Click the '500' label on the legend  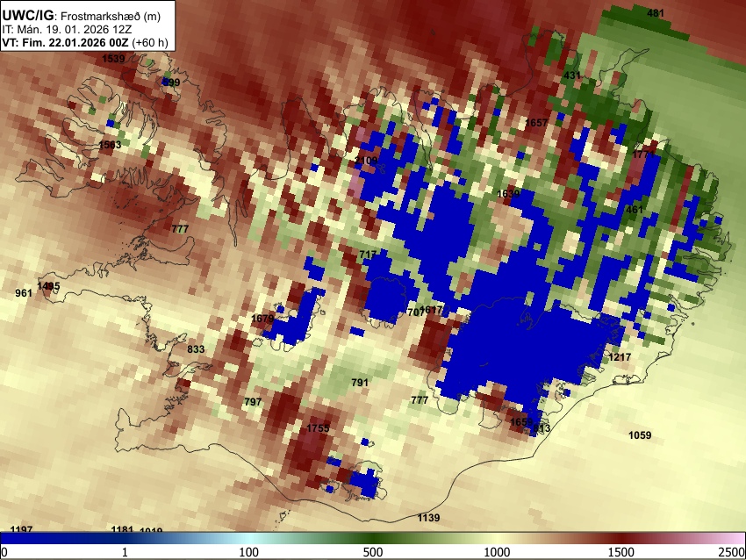pos(373,552)
